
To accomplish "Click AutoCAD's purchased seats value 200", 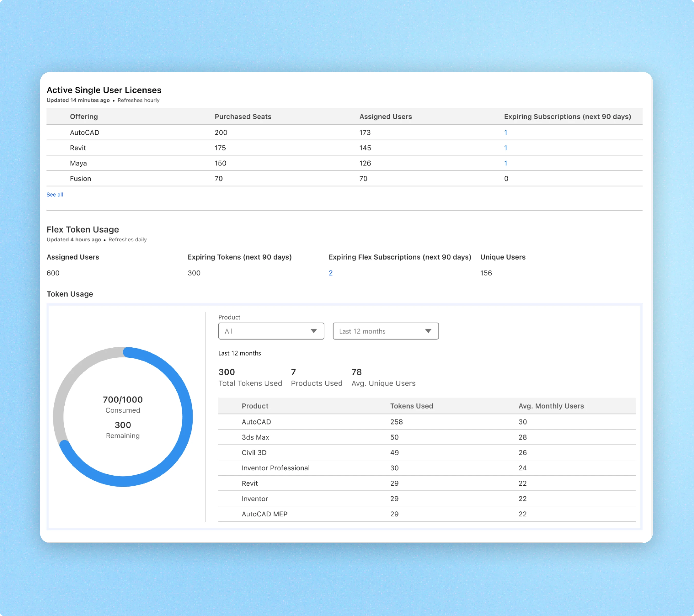I will (x=221, y=132).
